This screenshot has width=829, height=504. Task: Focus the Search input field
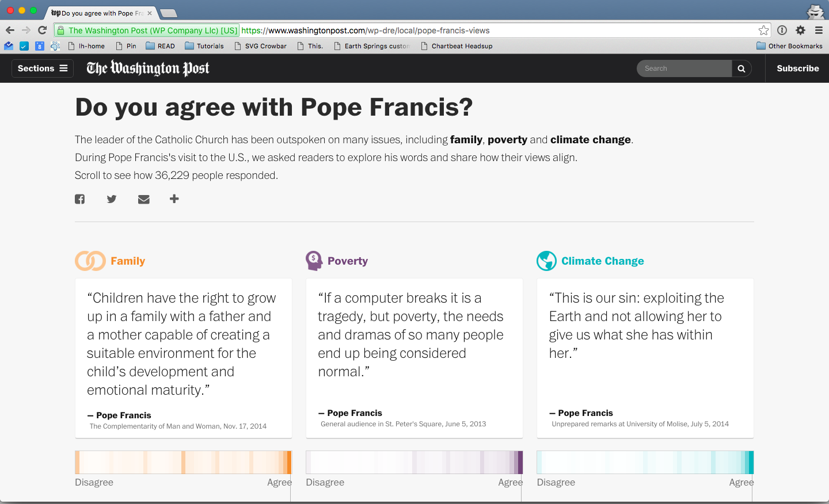click(684, 68)
